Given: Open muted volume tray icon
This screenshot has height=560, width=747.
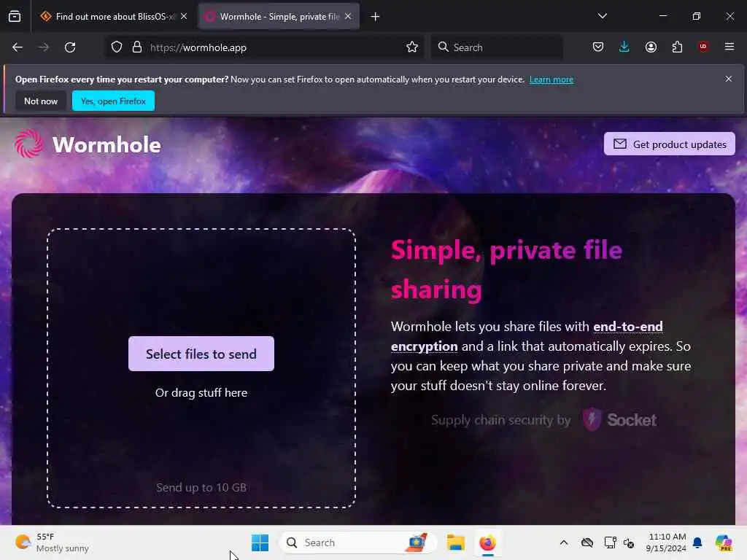Looking at the screenshot, I should coord(629,542).
